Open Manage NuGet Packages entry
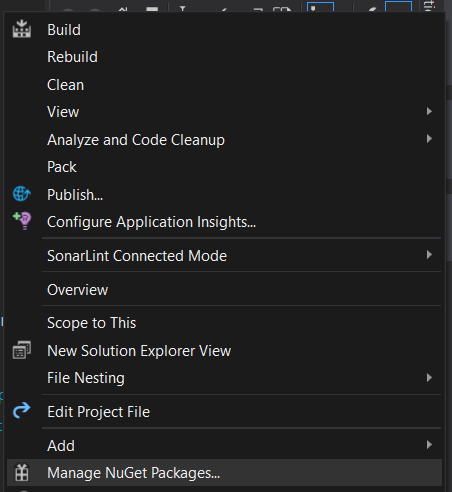The height and width of the screenshot is (492, 452). click(133, 473)
